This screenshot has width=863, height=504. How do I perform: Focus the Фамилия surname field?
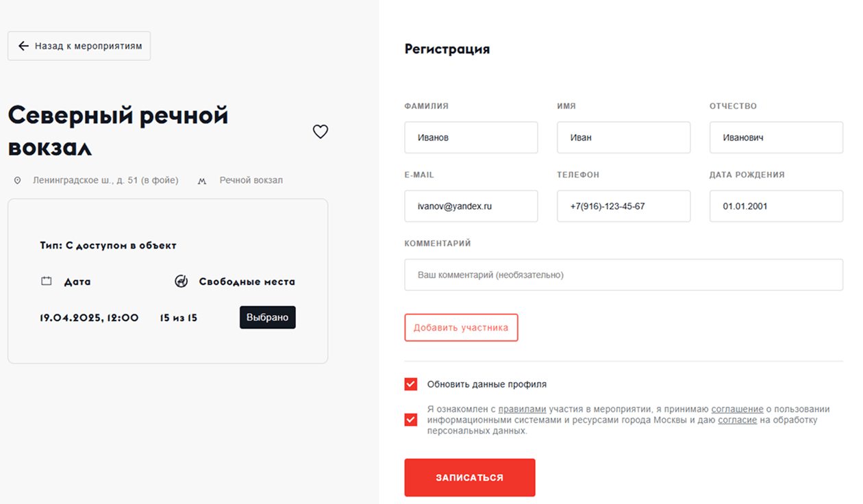pos(471,138)
